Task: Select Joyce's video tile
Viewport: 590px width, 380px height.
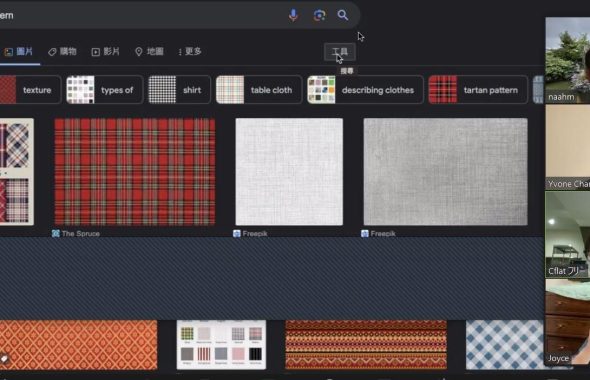Action: 567,322
